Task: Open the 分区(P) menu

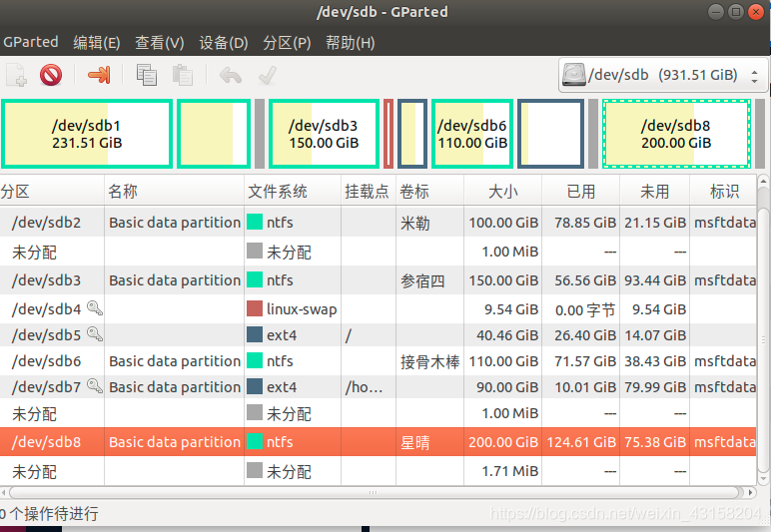Action: [287, 43]
